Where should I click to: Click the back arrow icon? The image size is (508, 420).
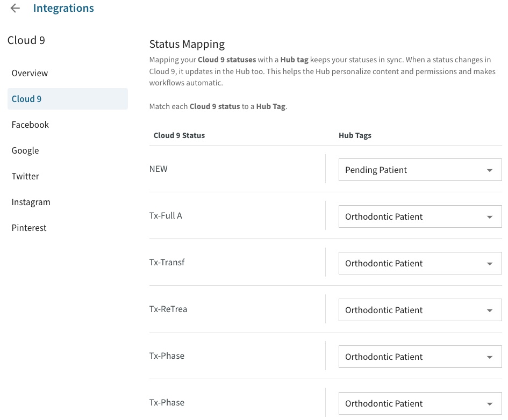pos(15,8)
